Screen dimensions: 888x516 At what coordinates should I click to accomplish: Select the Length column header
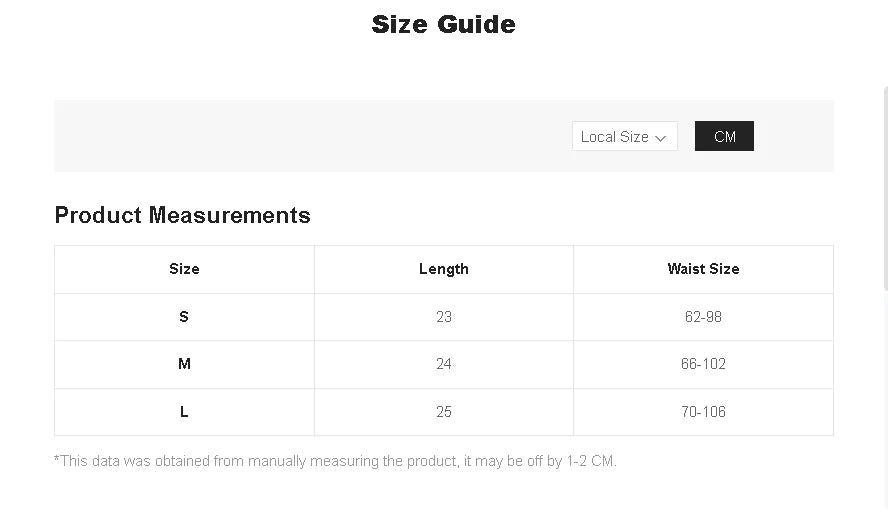(444, 269)
